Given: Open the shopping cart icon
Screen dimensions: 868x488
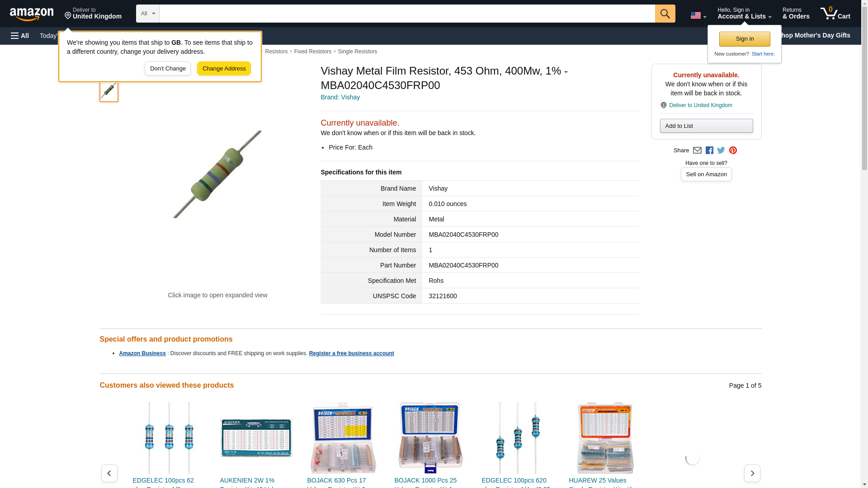Looking at the screenshot, I should click(x=835, y=14).
